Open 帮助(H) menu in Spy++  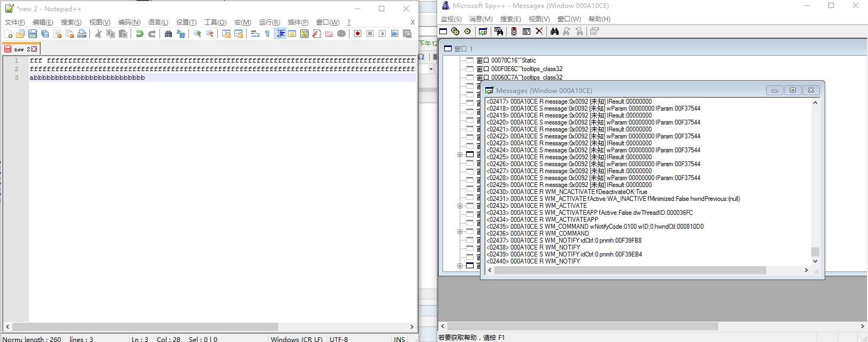(x=599, y=19)
